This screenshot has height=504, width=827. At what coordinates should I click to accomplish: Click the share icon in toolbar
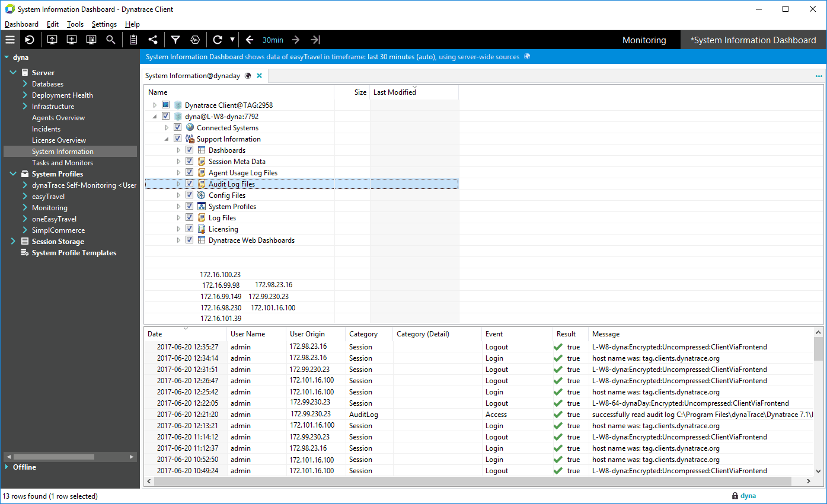(153, 40)
